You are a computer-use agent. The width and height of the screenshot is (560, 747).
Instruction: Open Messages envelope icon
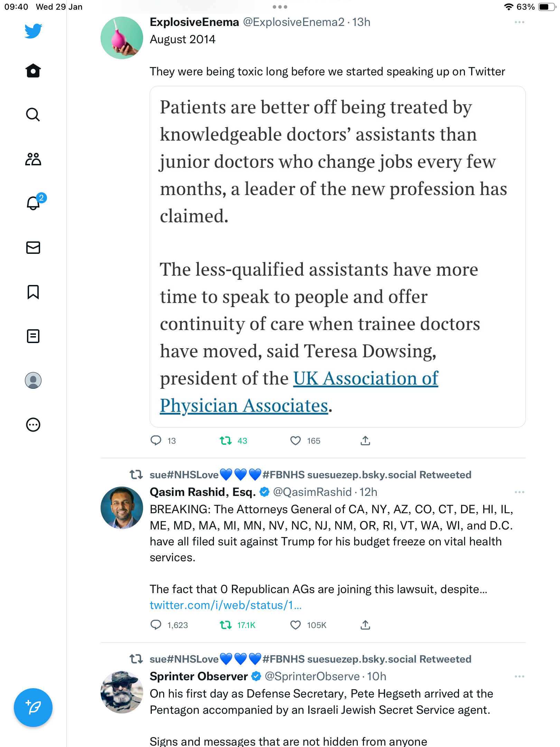click(x=33, y=248)
